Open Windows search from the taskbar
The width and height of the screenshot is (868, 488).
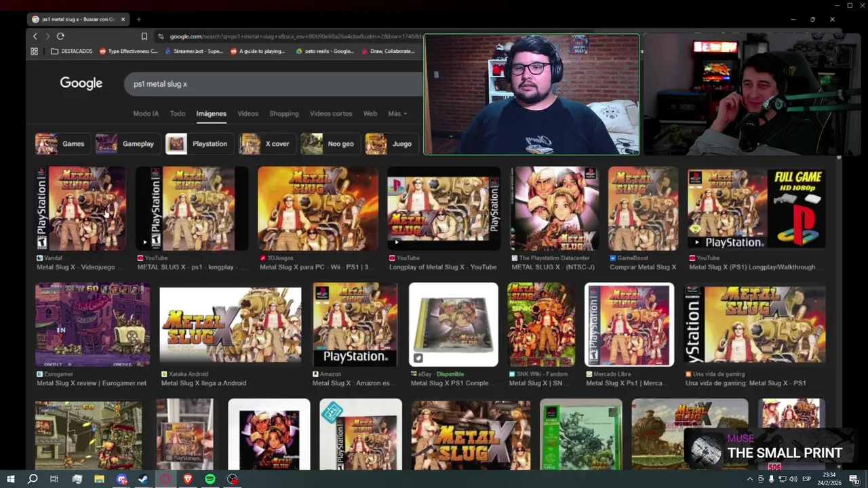click(x=33, y=479)
